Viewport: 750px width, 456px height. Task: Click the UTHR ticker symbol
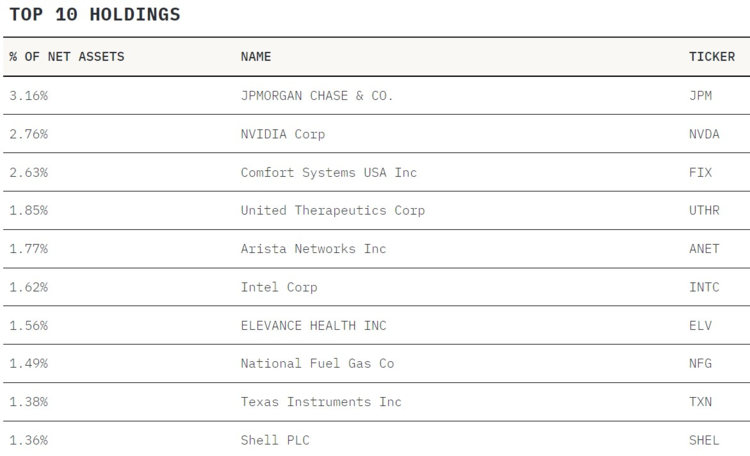[704, 210]
